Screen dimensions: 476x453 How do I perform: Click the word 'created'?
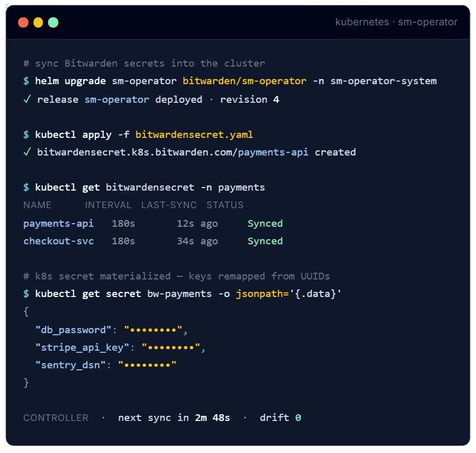tap(335, 152)
